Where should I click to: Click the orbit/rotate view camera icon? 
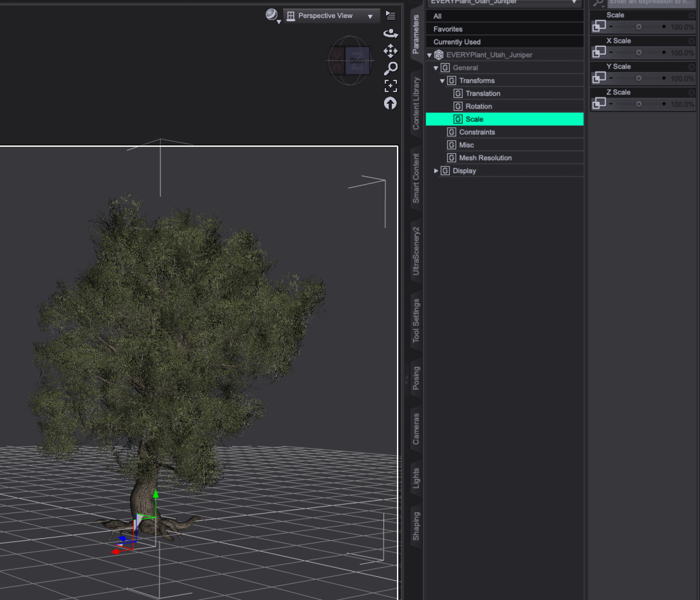pyautogui.click(x=391, y=33)
